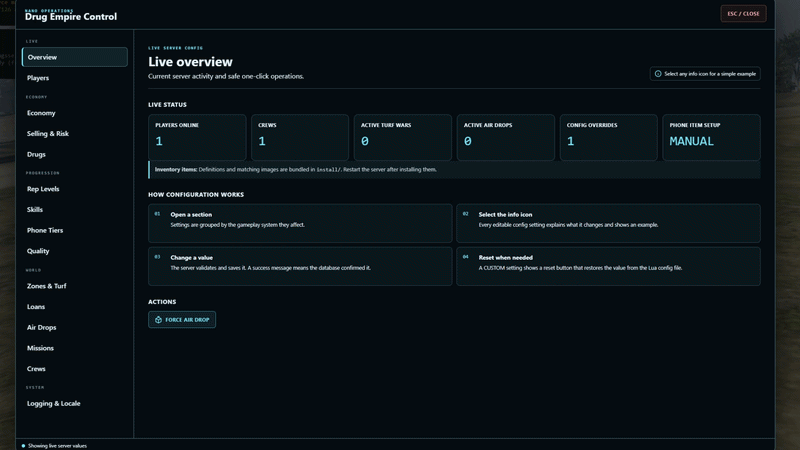Click the 'Drug Empire Control' title
The height and width of the screenshot is (450, 800).
(x=71, y=17)
